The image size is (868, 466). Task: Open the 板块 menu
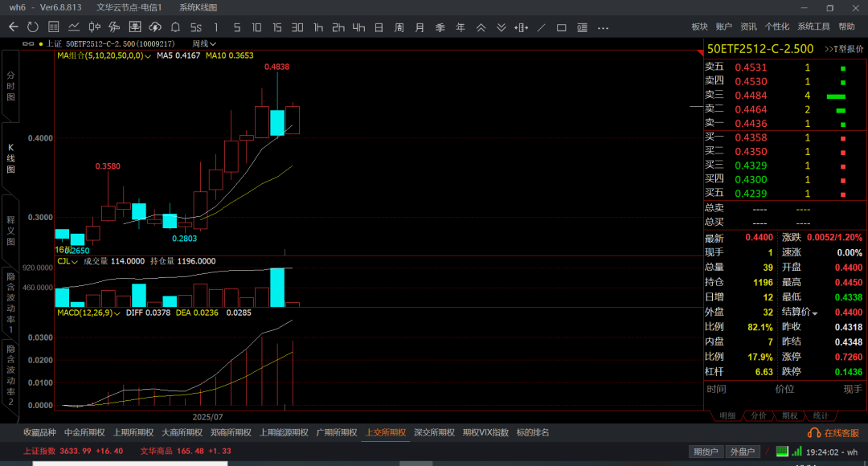pyautogui.click(x=699, y=27)
